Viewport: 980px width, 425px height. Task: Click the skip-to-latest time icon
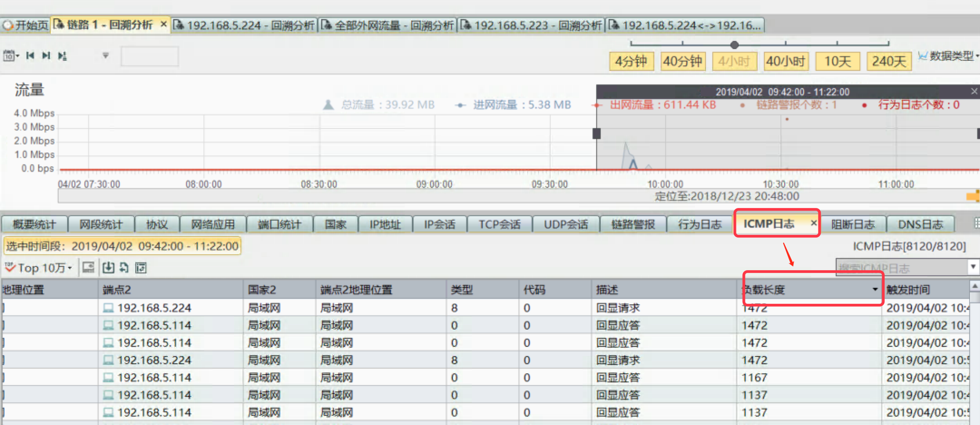coord(62,56)
